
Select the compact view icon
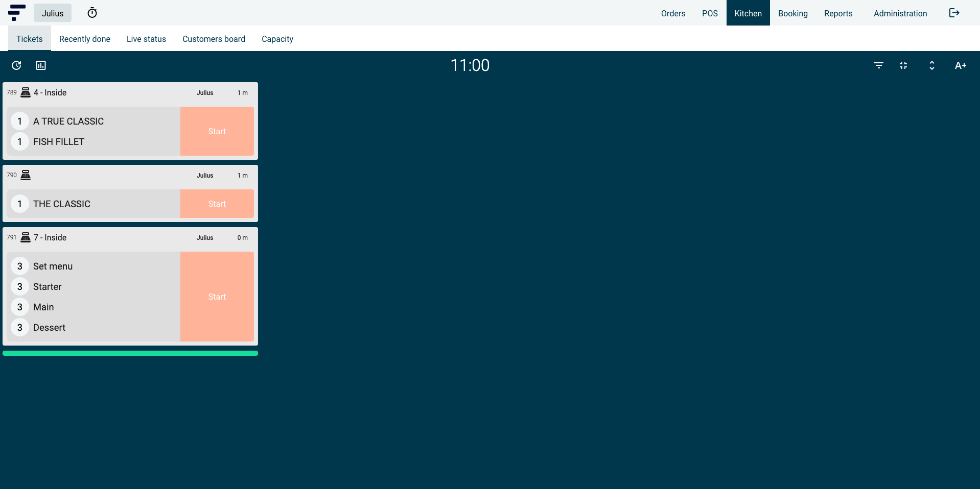coord(903,65)
